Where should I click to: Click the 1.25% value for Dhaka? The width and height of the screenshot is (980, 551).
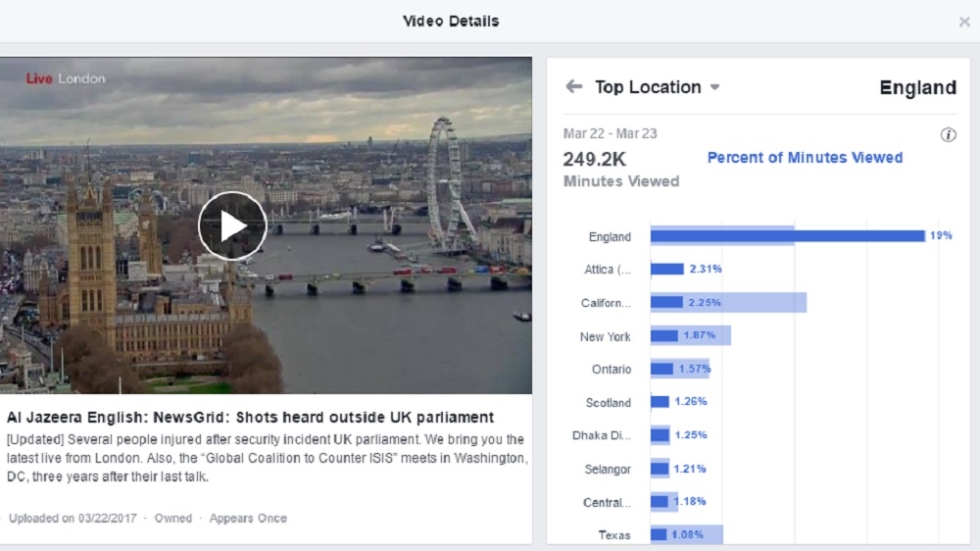[691, 434]
